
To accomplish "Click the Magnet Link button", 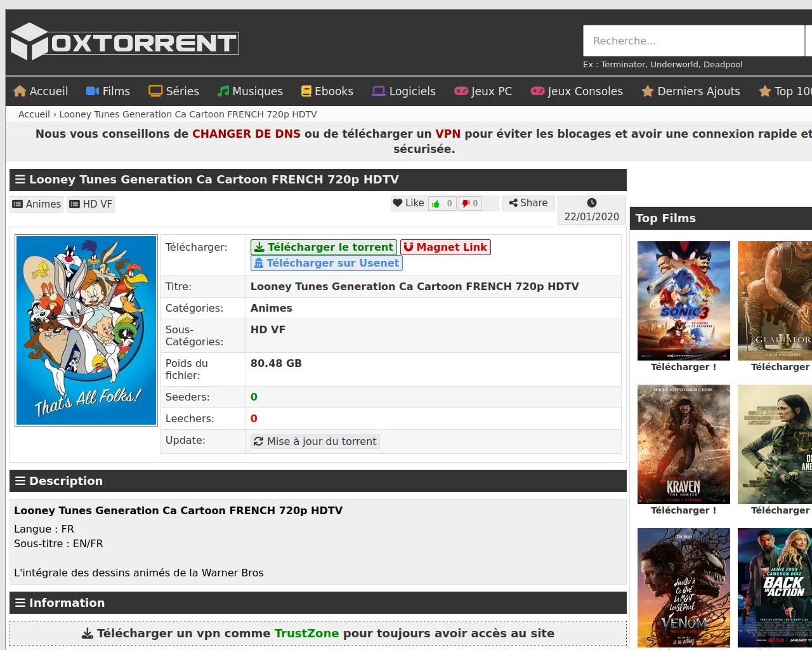I will [445, 247].
